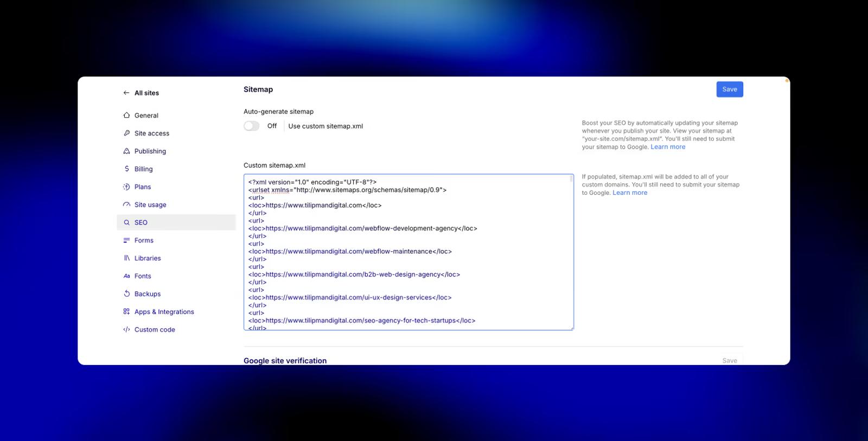
Task: Click the Plans icon in sidebar
Action: (126, 187)
